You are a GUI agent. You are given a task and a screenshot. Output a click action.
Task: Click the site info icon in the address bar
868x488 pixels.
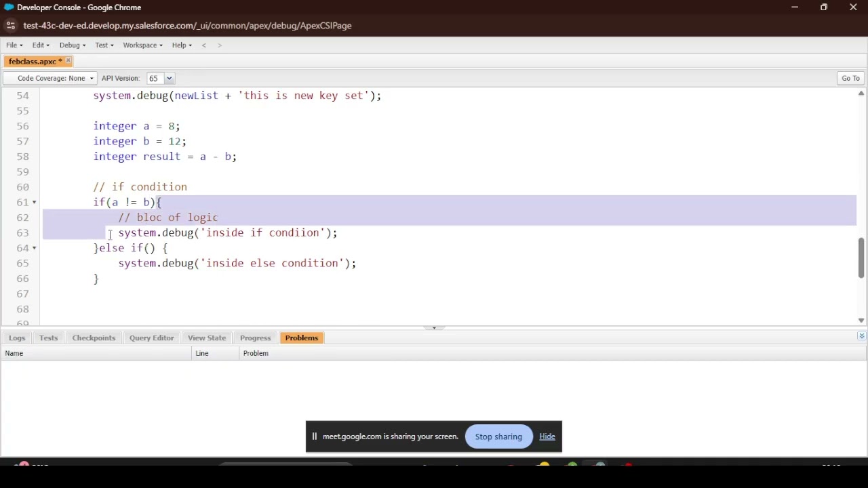coord(10,26)
